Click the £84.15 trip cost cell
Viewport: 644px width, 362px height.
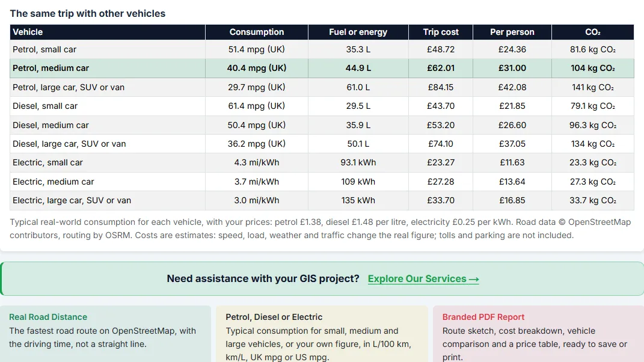[441, 87]
